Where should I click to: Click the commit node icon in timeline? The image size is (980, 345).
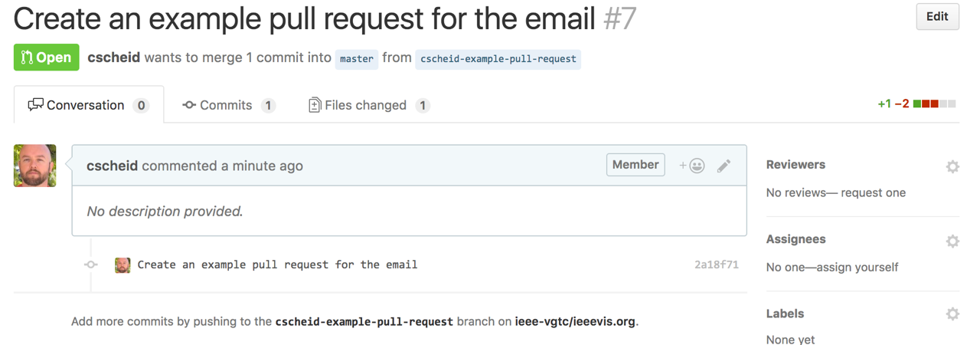click(x=91, y=264)
